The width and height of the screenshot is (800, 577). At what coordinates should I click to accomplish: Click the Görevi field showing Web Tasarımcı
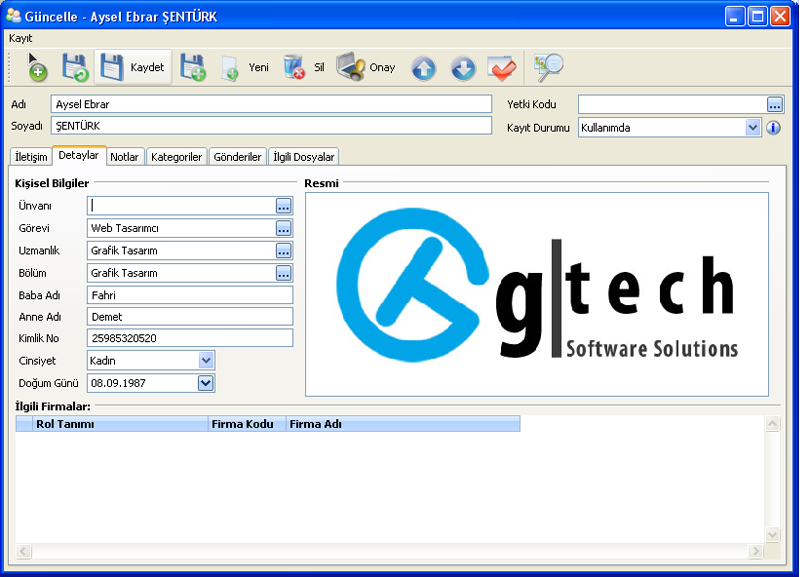[182, 228]
